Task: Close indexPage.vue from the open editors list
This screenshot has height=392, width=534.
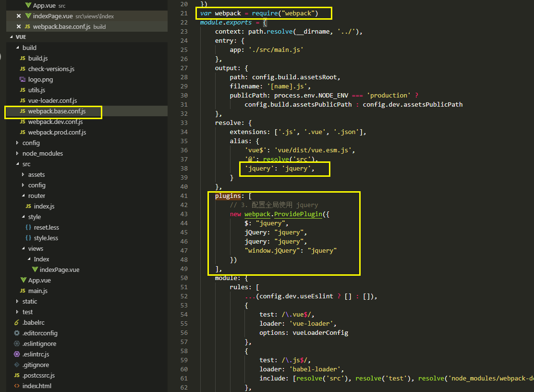Action: [x=19, y=16]
